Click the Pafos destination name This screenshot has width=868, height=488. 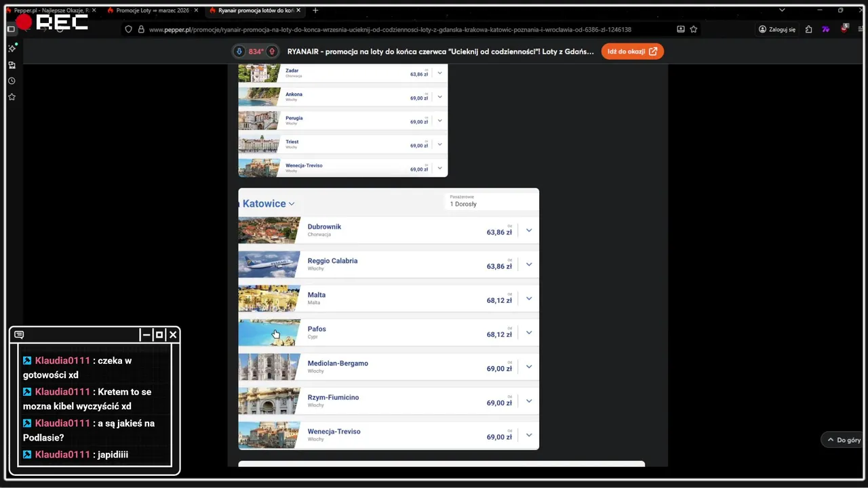point(317,329)
